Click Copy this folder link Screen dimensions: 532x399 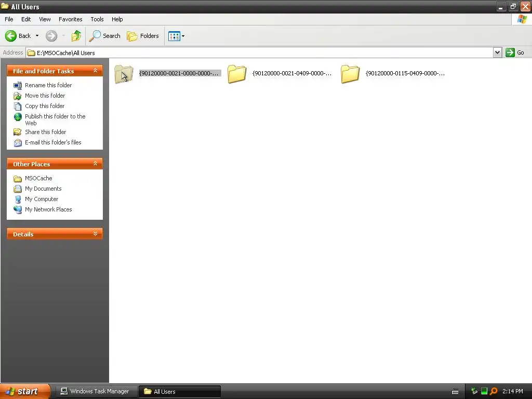pos(45,106)
